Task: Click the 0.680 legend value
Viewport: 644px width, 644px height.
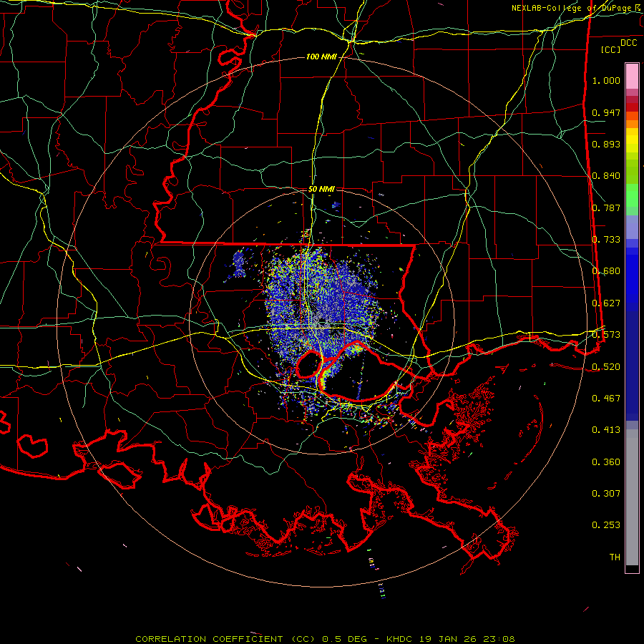Action: tap(606, 271)
